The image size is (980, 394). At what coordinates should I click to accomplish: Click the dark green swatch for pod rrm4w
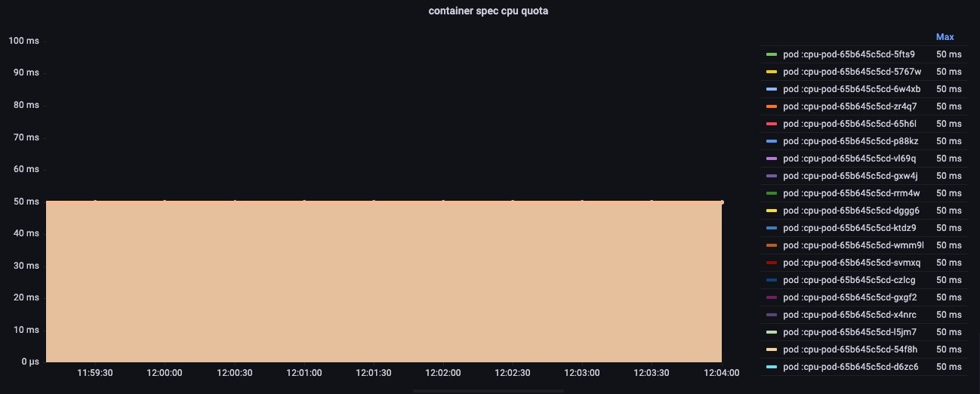[772, 193]
